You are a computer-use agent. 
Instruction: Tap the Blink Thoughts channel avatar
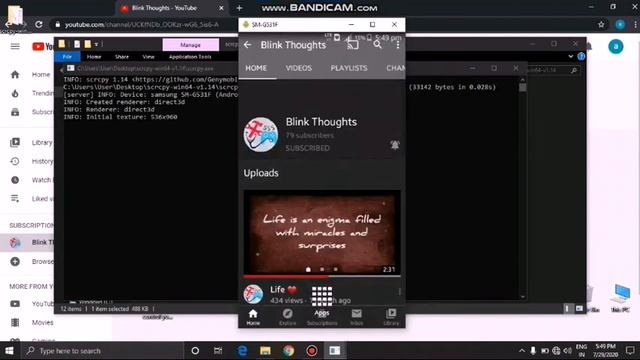pyautogui.click(x=261, y=135)
